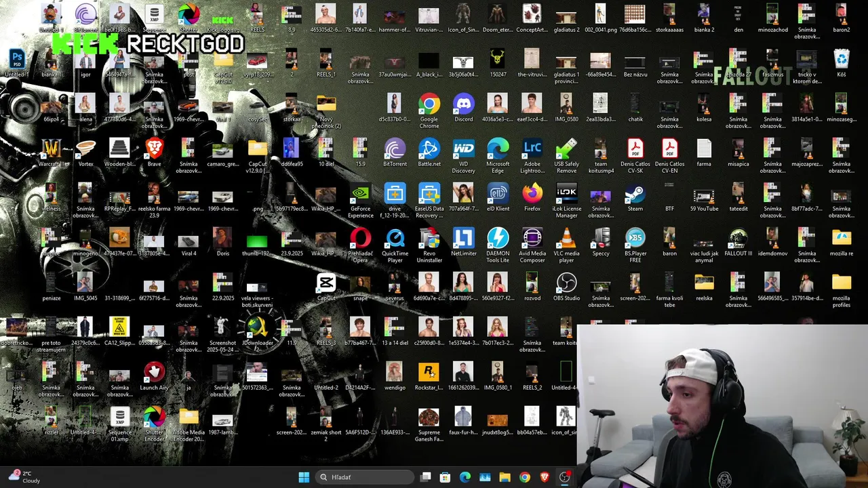Image resolution: width=868 pixels, height=488 pixels.
Task: Select 13 a 14 diel file
Action: click(x=395, y=332)
